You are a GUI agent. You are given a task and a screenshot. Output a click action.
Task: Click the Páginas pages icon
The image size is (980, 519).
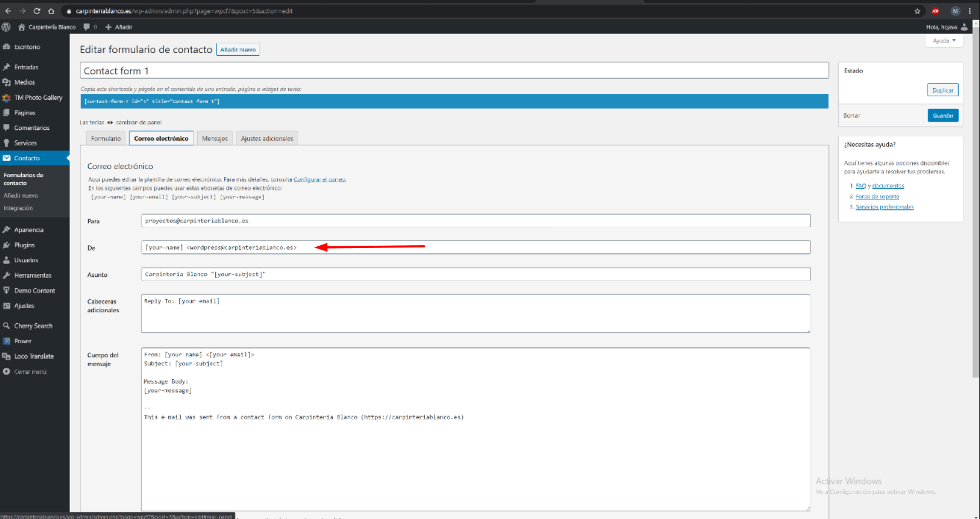coord(6,113)
